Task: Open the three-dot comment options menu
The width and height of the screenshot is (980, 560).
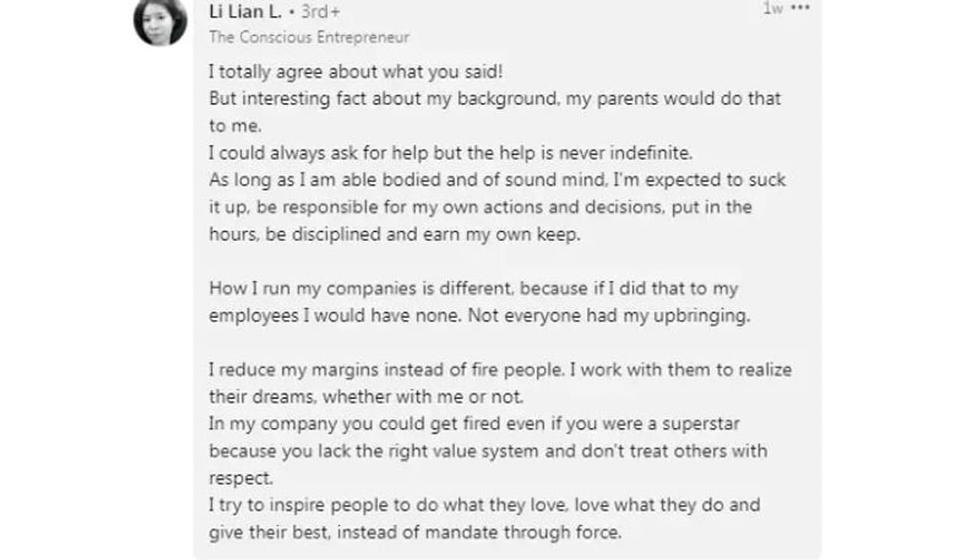Action: point(800,8)
